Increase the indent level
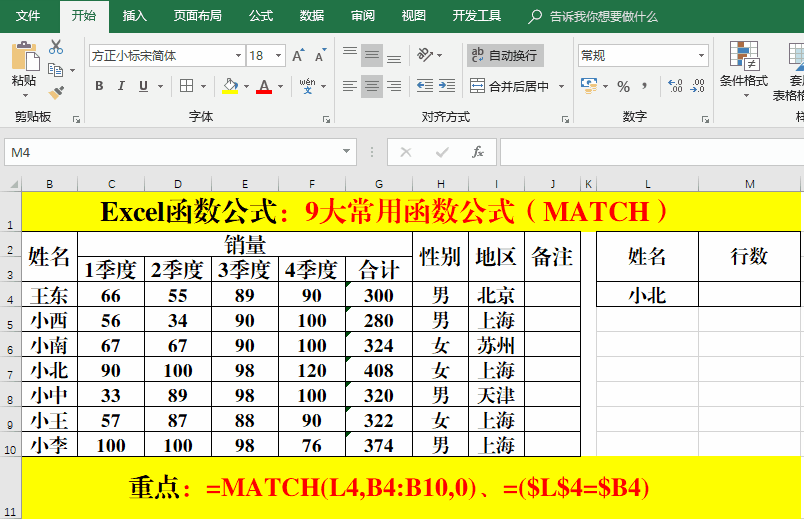804x519 pixels. (449, 86)
